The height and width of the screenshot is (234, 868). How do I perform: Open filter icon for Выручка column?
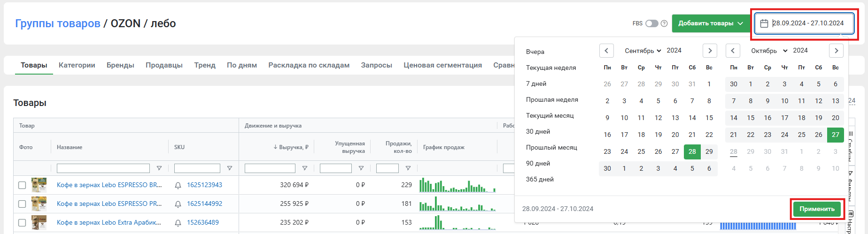304,168
